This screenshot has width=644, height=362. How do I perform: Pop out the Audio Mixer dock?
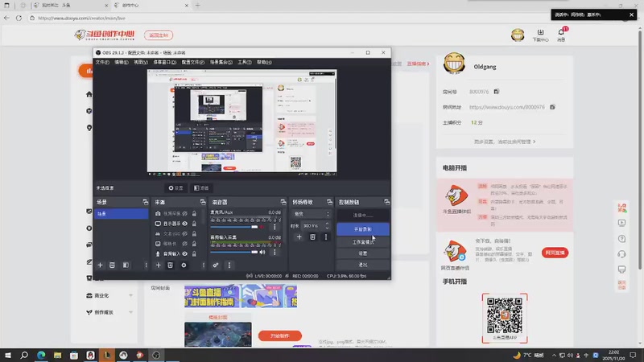283,202
